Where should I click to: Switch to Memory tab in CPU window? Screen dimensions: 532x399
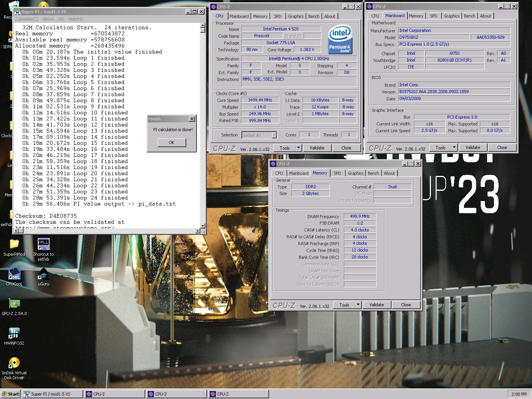coord(260,16)
